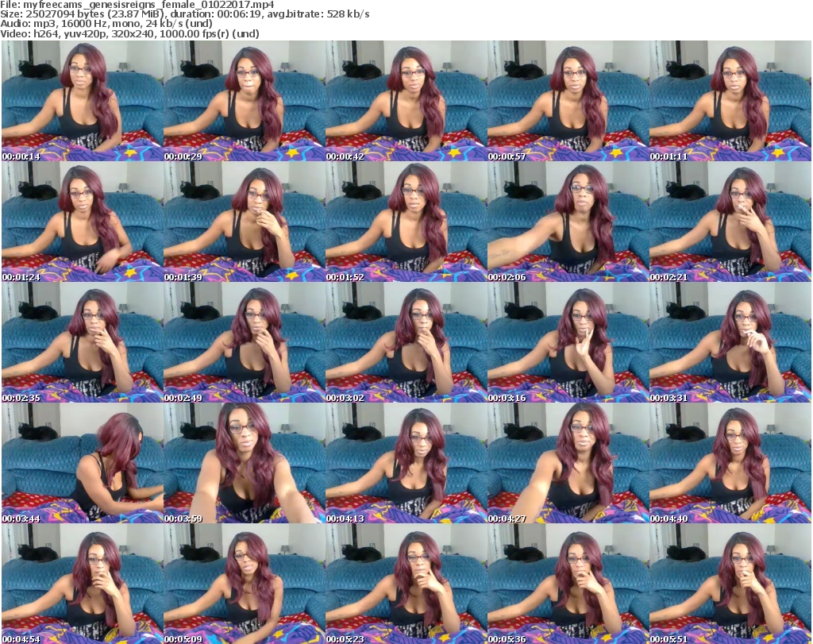Click the 00:05:36 video frame
The height and width of the screenshot is (644, 813).
click(568, 584)
